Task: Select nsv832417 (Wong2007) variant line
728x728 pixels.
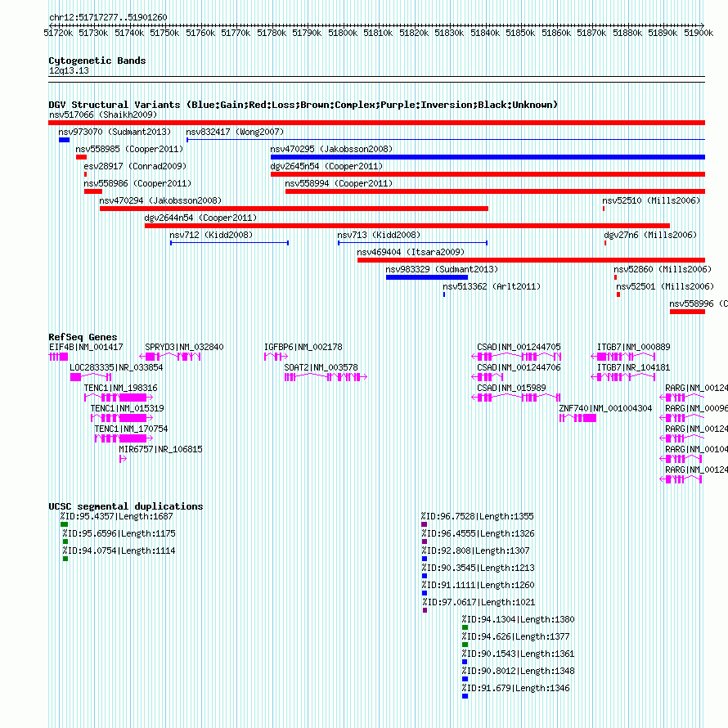Action: [446, 139]
